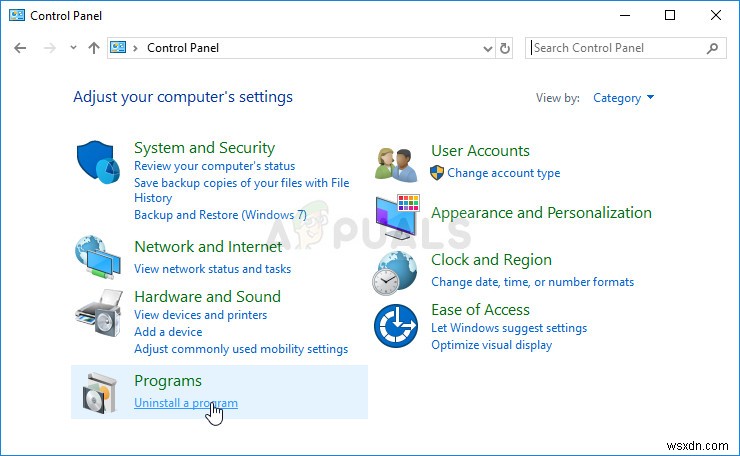Refresh the Control Panel address bar

pos(505,48)
